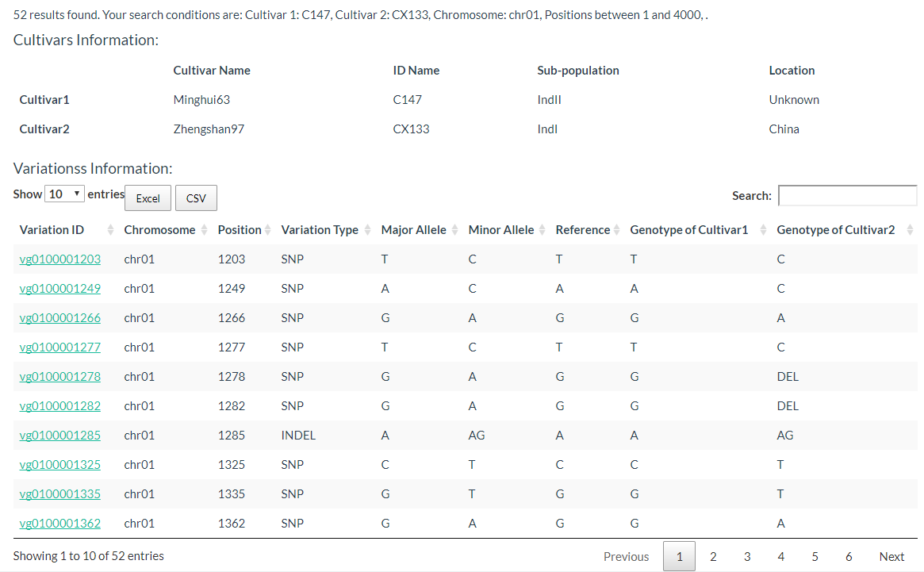
Task: Go to Next page
Action: (x=891, y=557)
